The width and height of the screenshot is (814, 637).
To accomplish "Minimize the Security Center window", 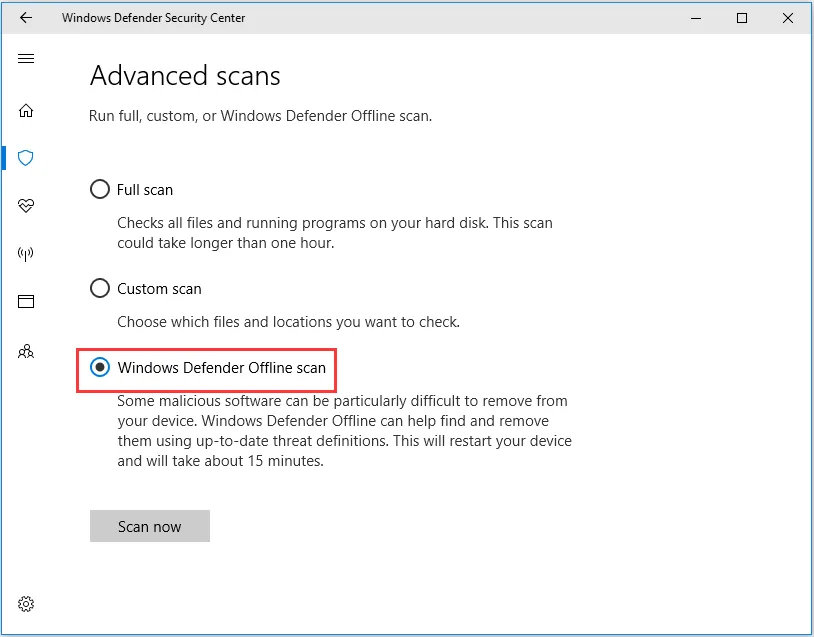I will [x=695, y=17].
